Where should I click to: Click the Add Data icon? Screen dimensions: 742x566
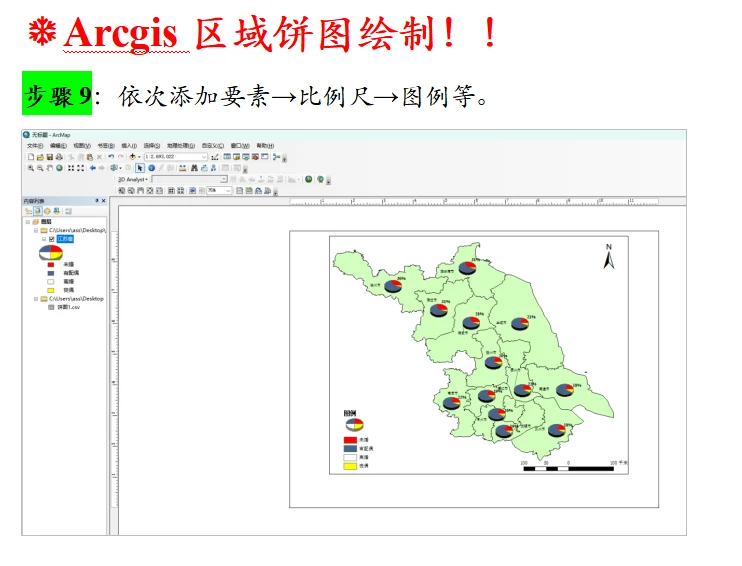click(132, 157)
